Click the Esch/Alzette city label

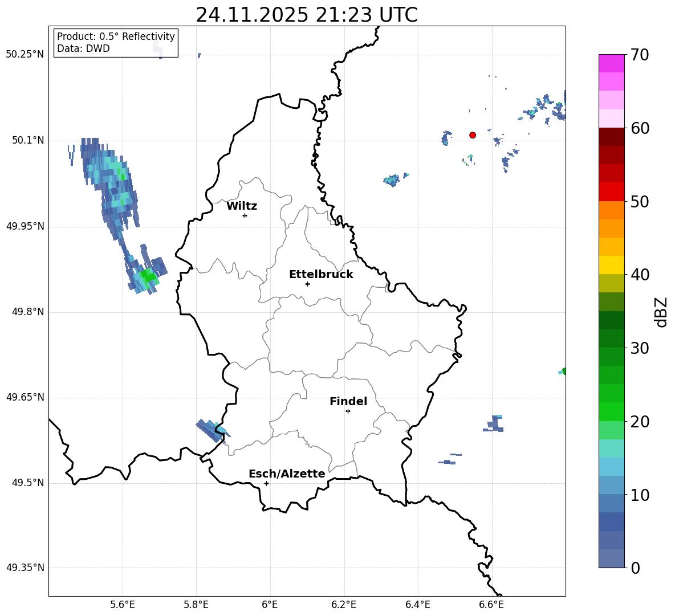[287, 474]
